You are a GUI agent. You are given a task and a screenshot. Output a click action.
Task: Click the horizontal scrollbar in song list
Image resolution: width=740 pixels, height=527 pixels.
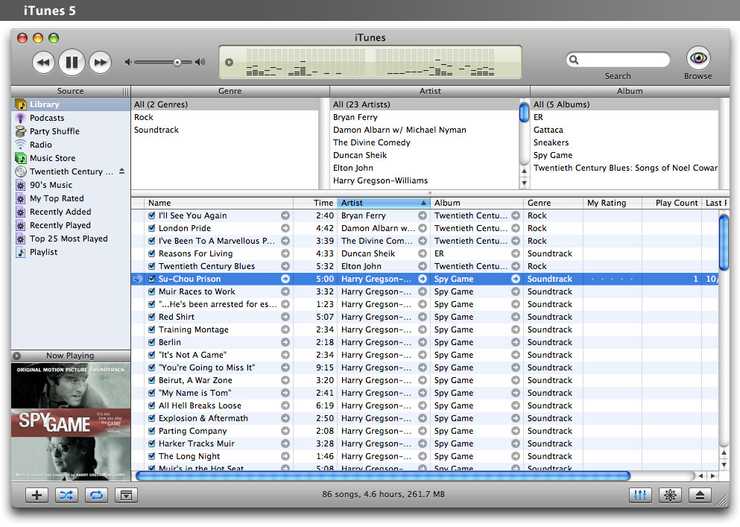click(383, 476)
